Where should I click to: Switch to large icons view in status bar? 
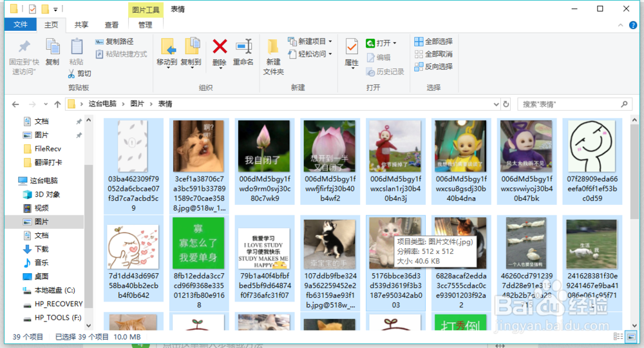[x=631, y=336]
